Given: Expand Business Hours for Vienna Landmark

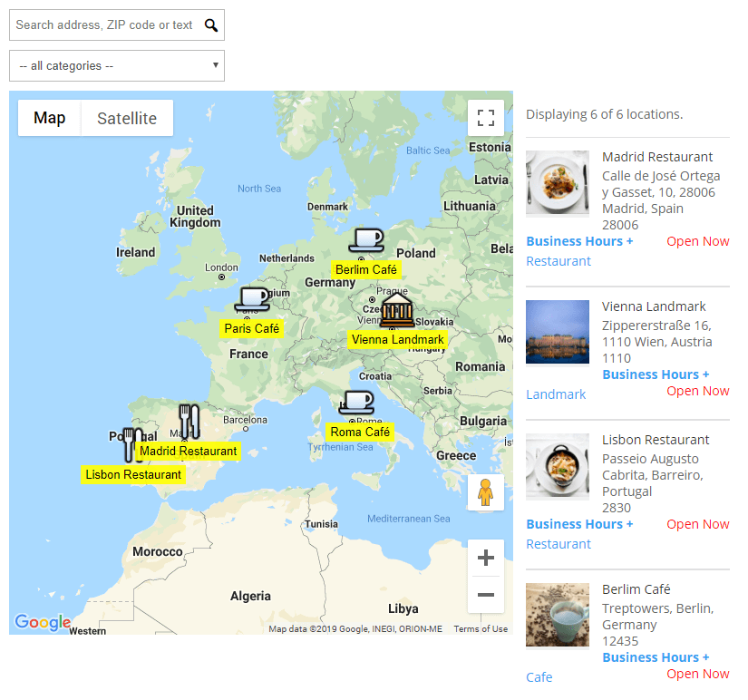Looking at the screenshot, I should (656, 374).
